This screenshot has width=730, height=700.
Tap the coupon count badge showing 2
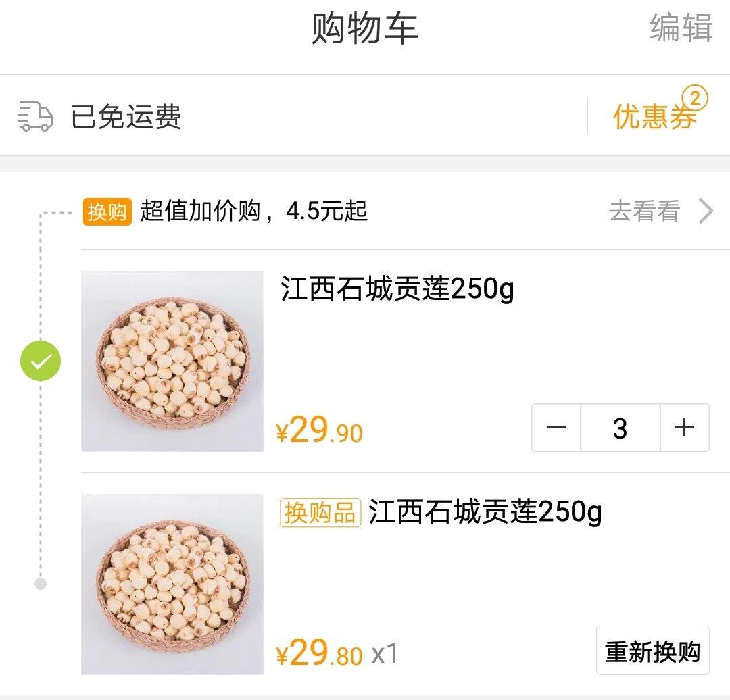(694, 99)
